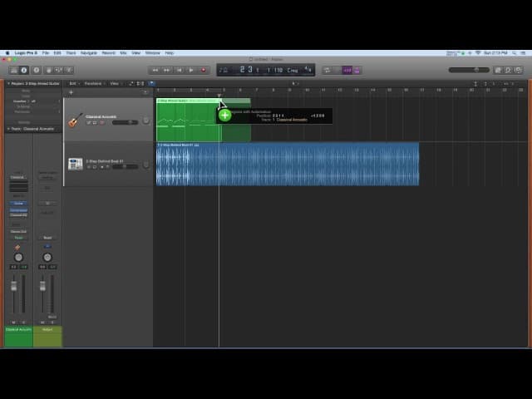The height and width of the screenshot is (399, 532).
Task: Open the Edit menu in menu bar
Action: pos(57,53)
